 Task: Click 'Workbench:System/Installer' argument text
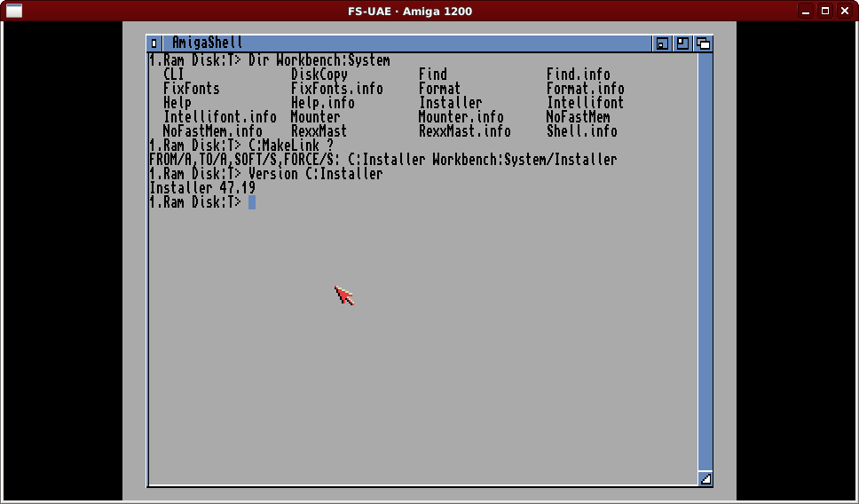524,160
